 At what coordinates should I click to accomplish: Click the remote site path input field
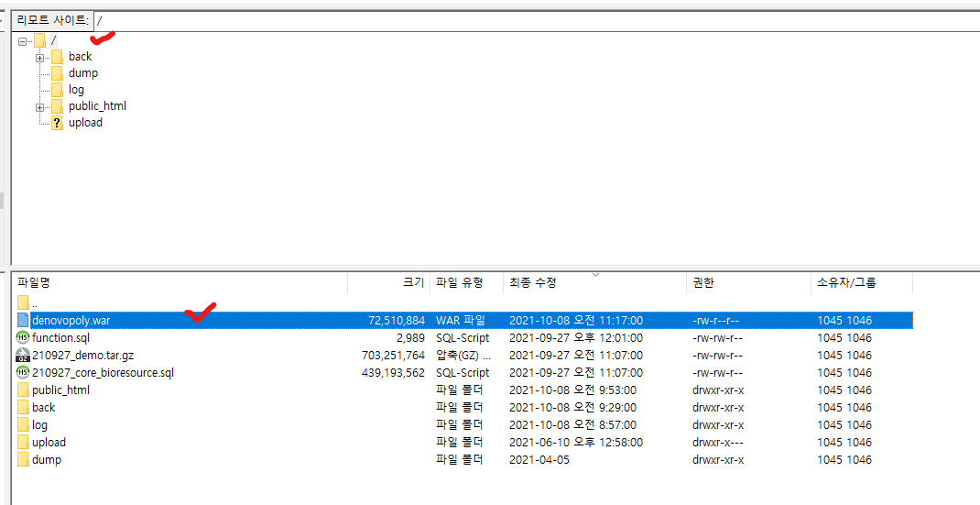(x=536, y=21)
